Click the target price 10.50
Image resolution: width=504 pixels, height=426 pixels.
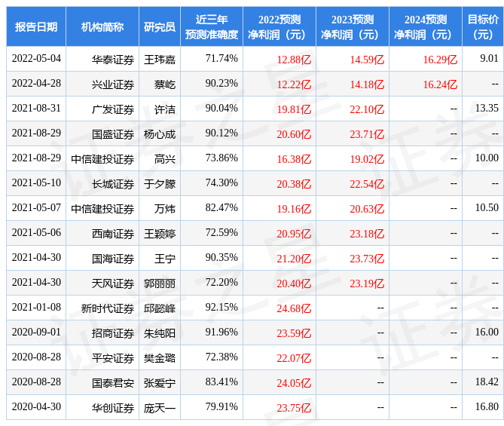tap(487, 208)
